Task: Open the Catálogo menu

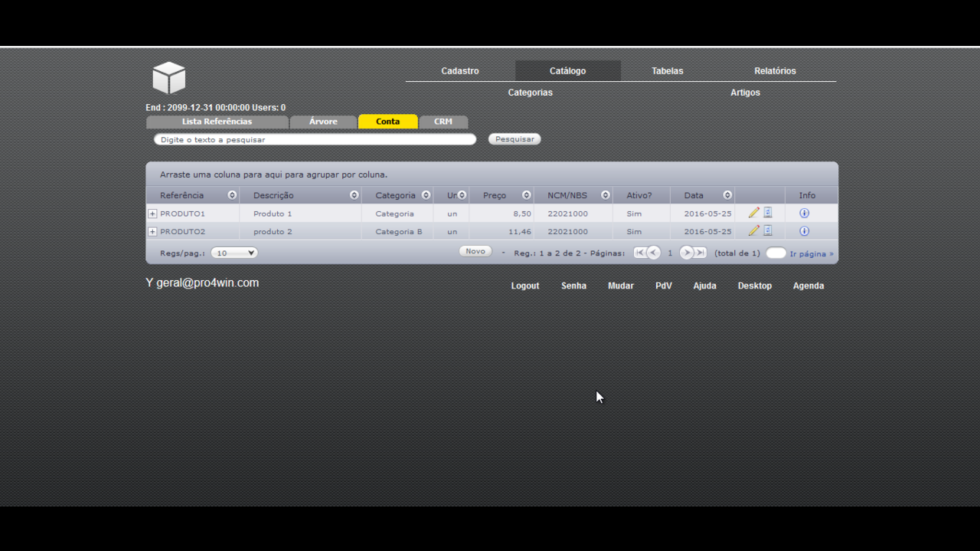Action: tap(567, 71)
